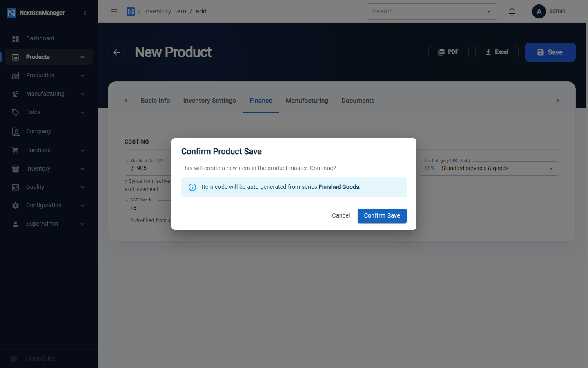588x368 pixels.
Task: Open the admin avatar menu
Action: 539,11
